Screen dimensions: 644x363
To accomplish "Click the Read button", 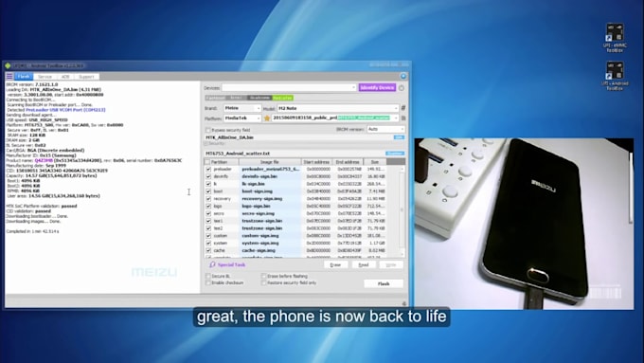I will point(364,264).
